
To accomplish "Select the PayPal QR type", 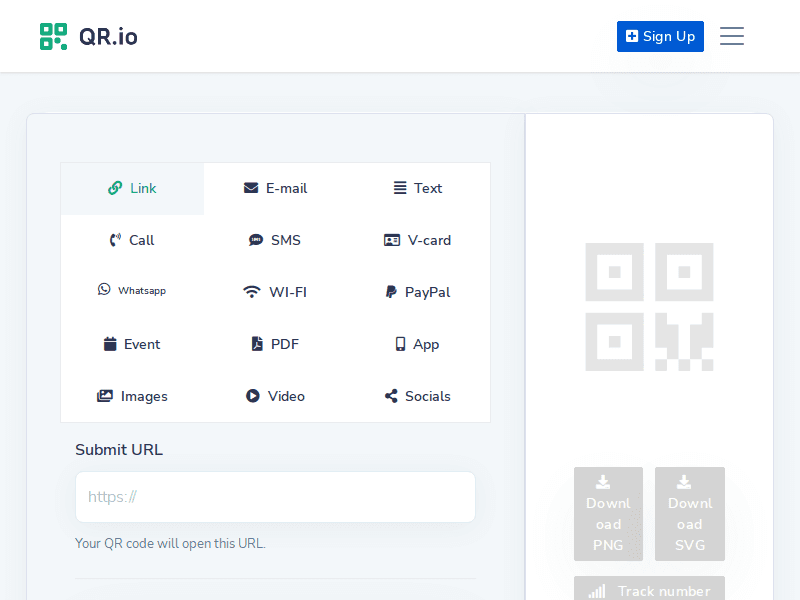I will [418, 292].
